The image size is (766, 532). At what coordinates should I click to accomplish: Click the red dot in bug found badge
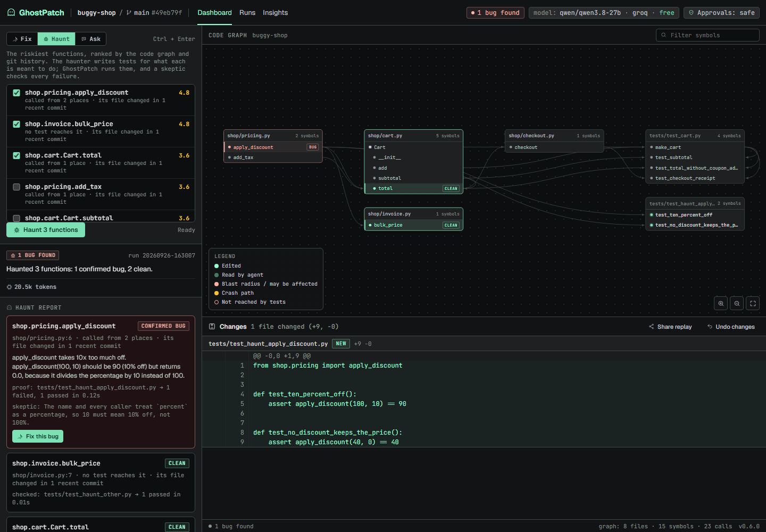[x=472, y=13]
